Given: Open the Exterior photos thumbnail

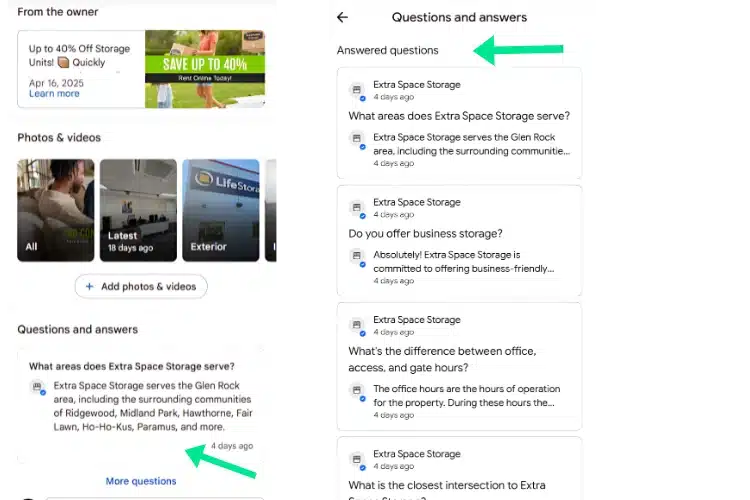Looking at the screenshot, I should [221, 210].
